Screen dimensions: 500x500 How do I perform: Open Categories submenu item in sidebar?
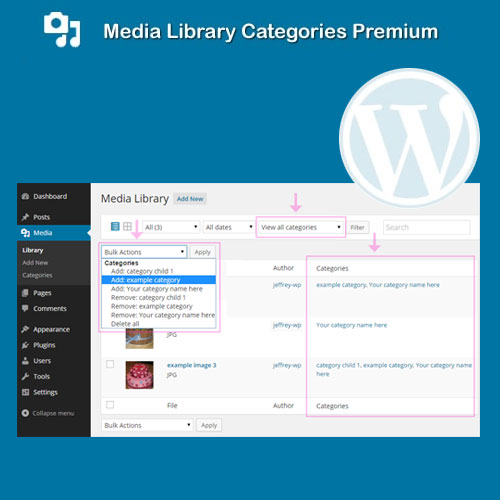[x=37, y=275]
